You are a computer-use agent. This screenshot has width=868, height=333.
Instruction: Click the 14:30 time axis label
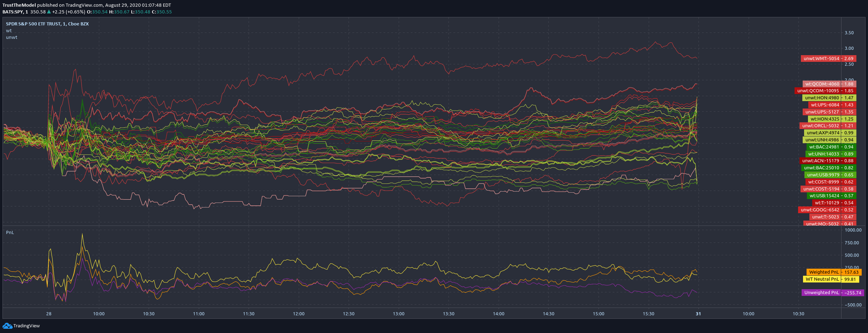tap(548, 314)
